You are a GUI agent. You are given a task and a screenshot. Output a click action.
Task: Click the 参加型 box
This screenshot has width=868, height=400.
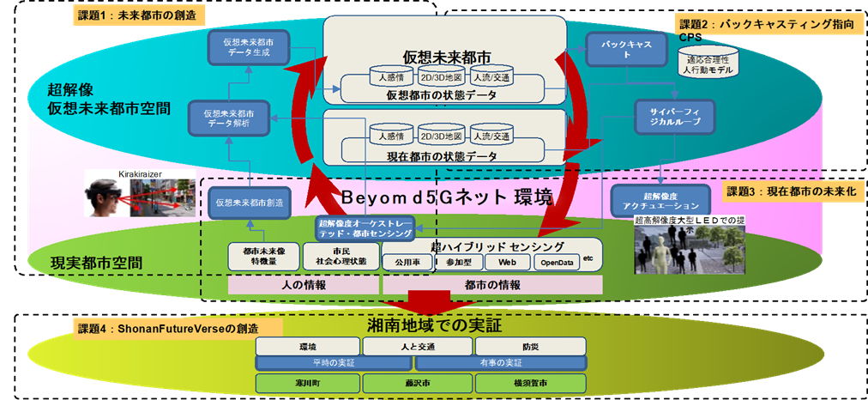(x=460, y=262)
